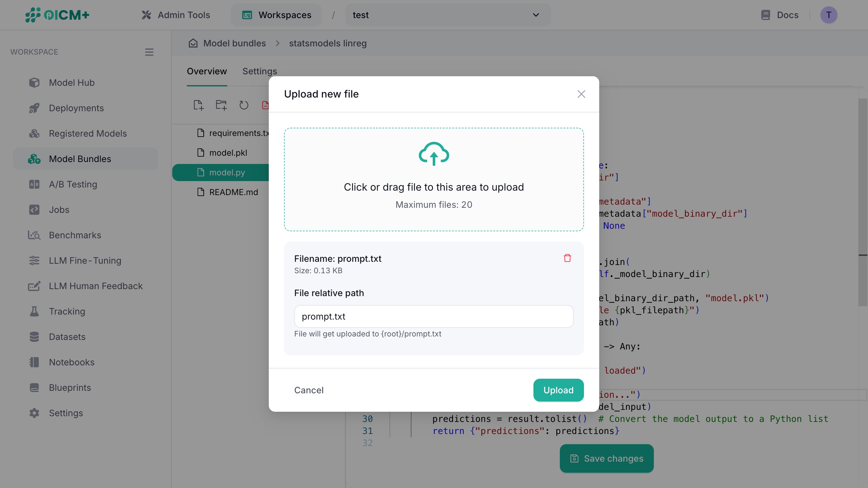868x488 pixels.
Task: Open Model bundles breadcrumb menu
Action: click(234, 43)
